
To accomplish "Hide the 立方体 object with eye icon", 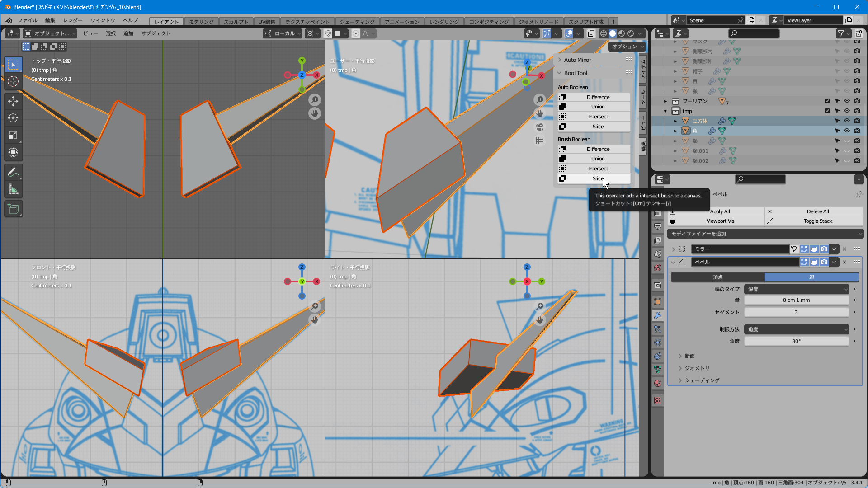I will (x=847, y=121).
